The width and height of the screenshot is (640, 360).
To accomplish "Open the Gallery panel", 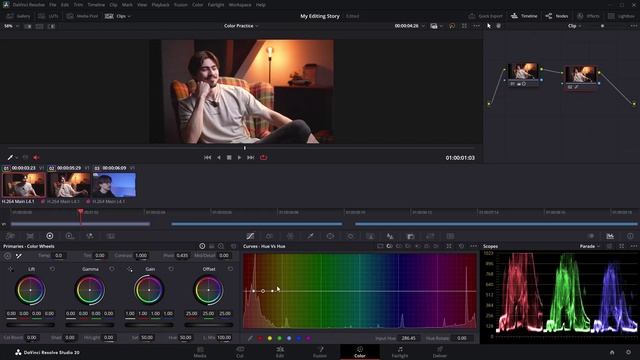I will pyautogui.click(x=19, y=16).
